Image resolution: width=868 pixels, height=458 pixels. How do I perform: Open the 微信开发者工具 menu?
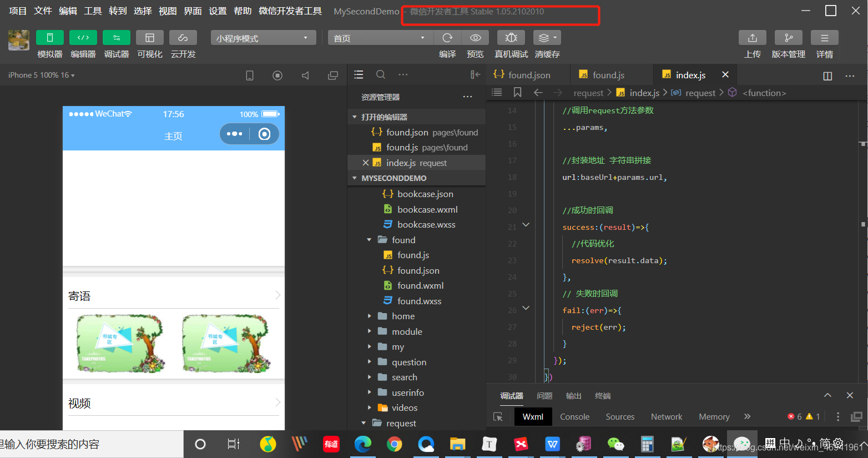[x=290, y=11]
